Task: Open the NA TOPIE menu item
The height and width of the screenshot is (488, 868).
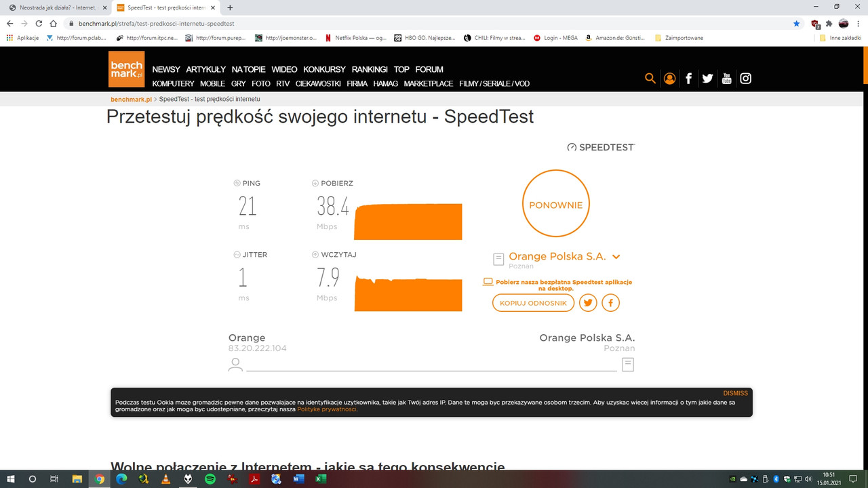Action: coord(249,69)
